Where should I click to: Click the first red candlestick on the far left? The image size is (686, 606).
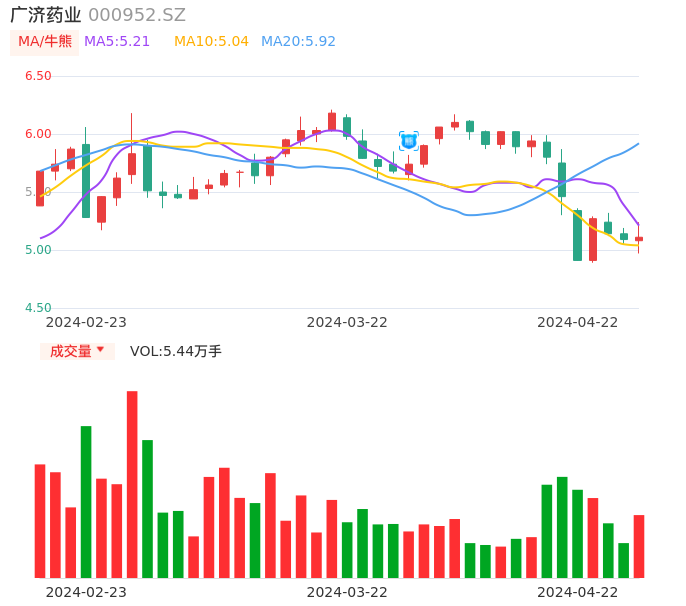point(40,188)
